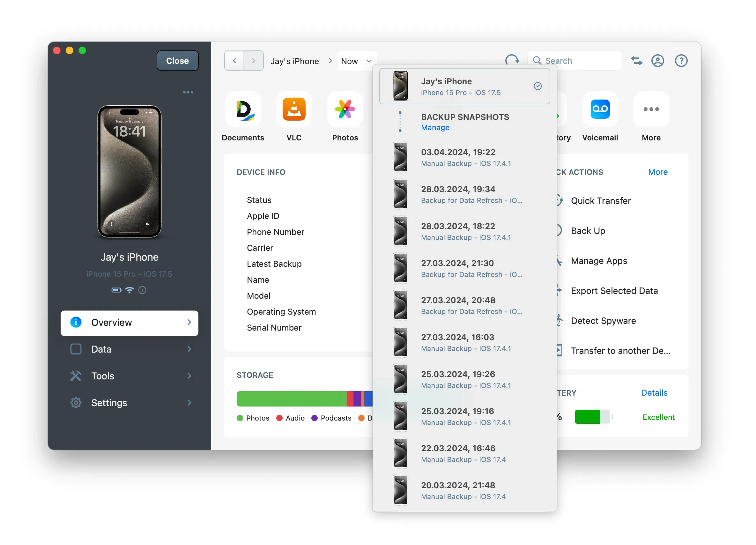Image resolution: width=756 pixels, height=545 pixels.
Task: Select the Detect Spyware action
Action: point(603,321)
